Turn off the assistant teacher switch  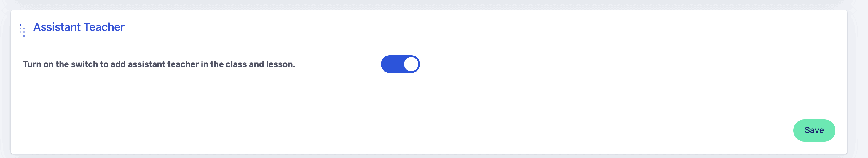[400, 64]
